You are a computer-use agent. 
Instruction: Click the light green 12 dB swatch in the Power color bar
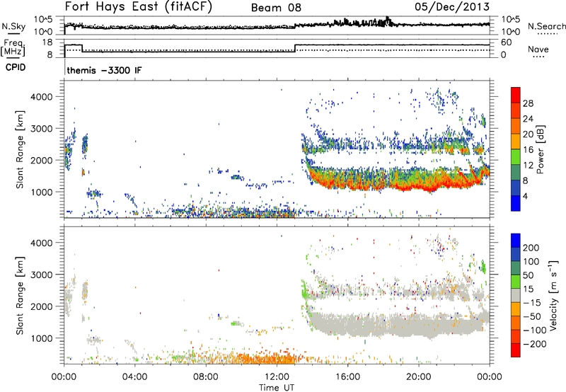(x=516, y=156)
